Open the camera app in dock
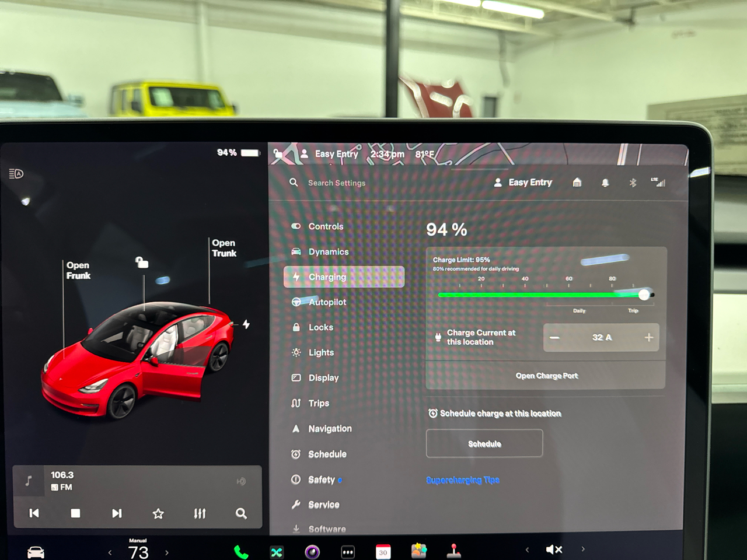747x560 pixels. [x=312, y=552]
